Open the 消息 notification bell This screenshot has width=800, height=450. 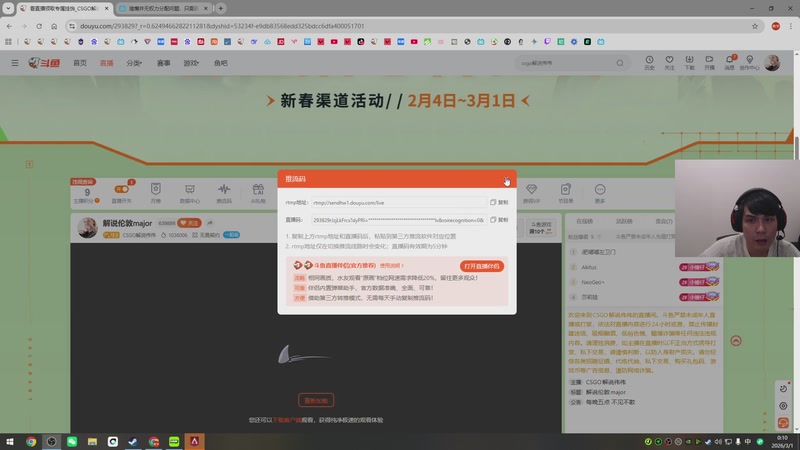tap(730, 63)
